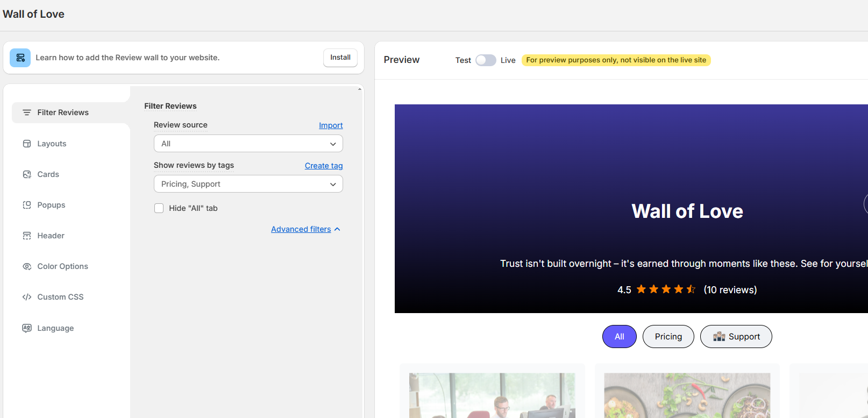The image size is (868, 418).
Task: Select the Pricing tab in preview
Action: pos(668,337)
